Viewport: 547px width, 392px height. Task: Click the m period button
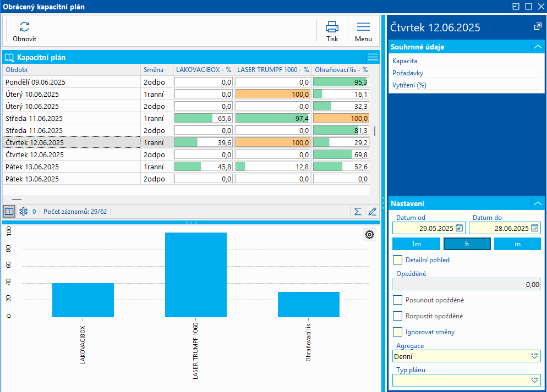pos(517,244)
